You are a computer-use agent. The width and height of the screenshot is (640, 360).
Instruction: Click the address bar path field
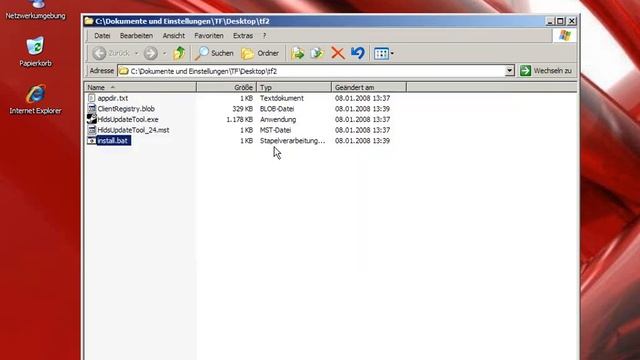[311, 71]
